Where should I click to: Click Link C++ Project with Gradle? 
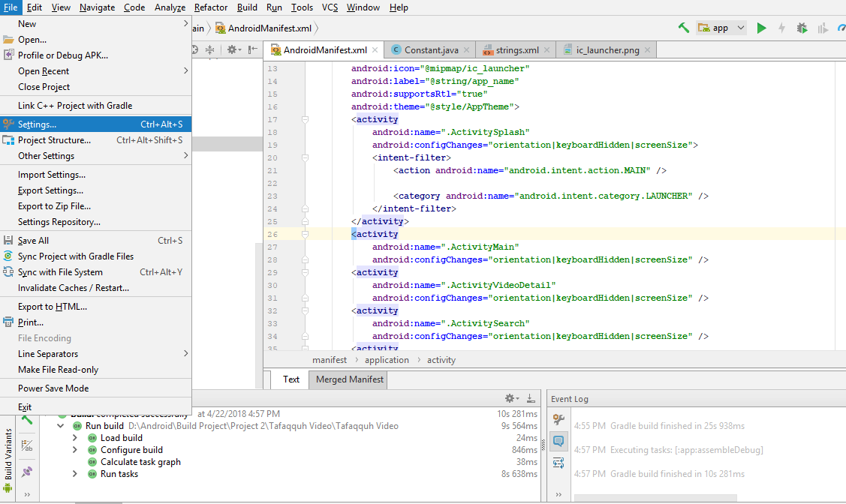95,106
